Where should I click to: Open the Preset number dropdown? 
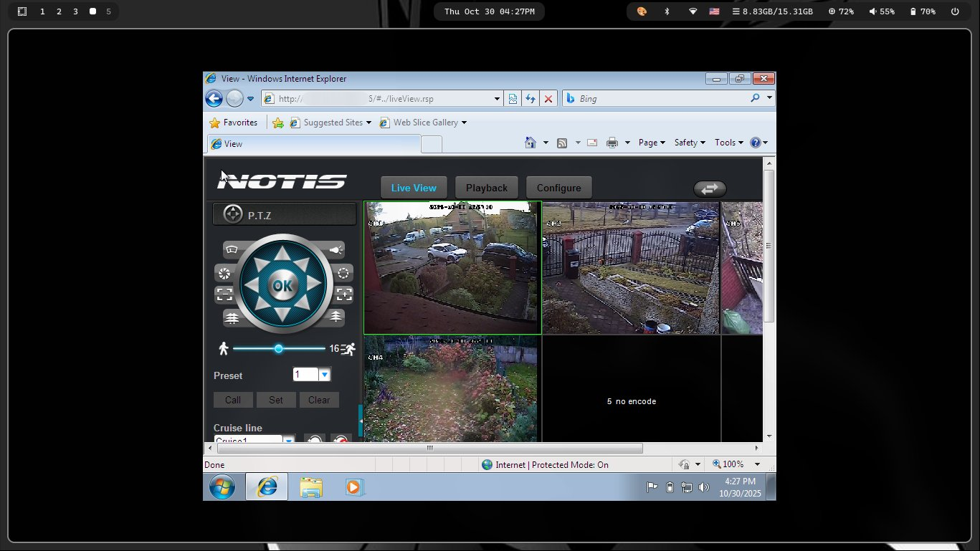tap(324, 375)
